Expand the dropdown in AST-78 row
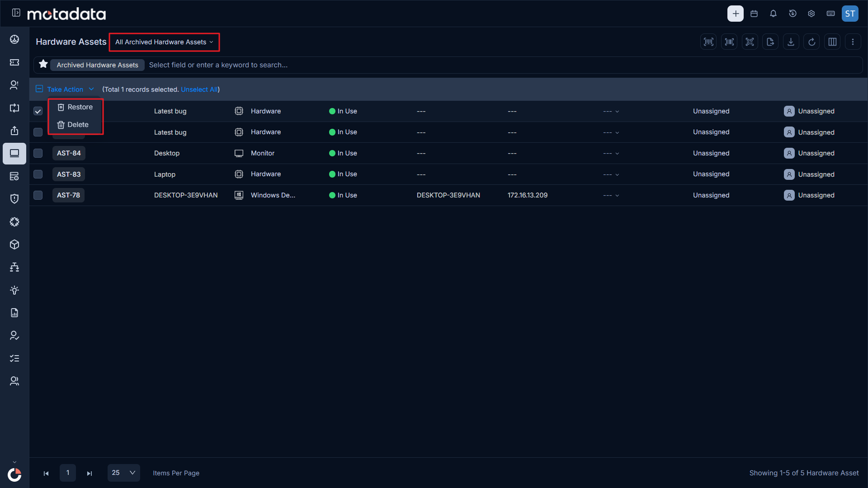 [611, 196]
